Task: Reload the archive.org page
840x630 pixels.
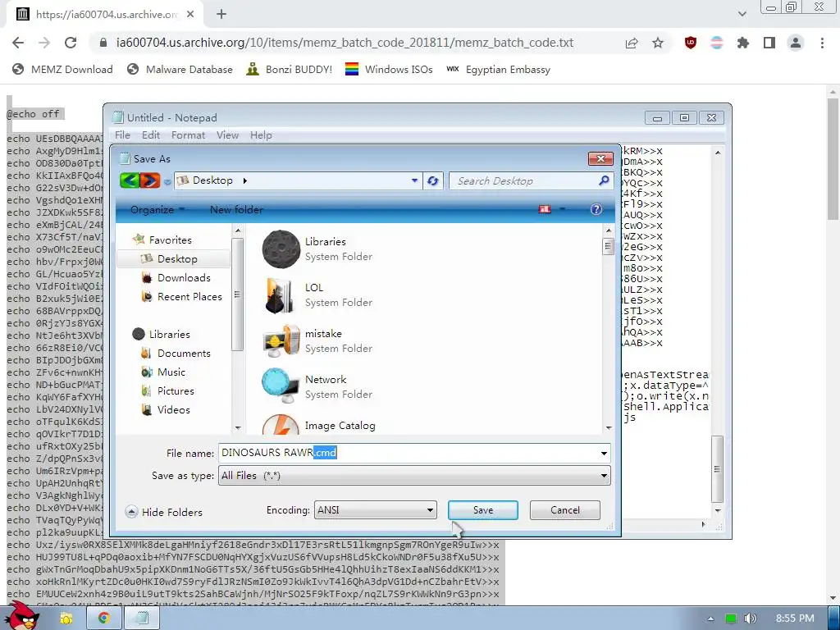Action: (71, 43)
